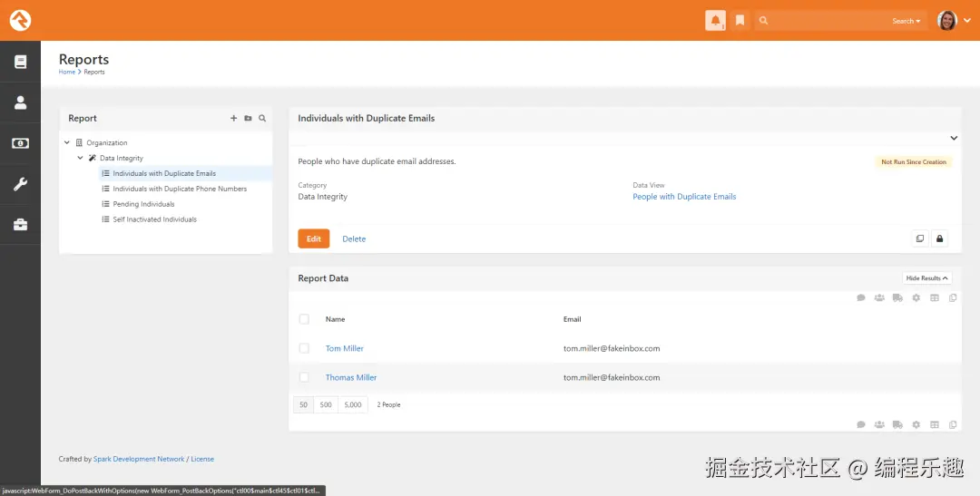Viewport: 980px width, 496px height.
Task: Click the table export icon below grid
Action: (935, 424)
